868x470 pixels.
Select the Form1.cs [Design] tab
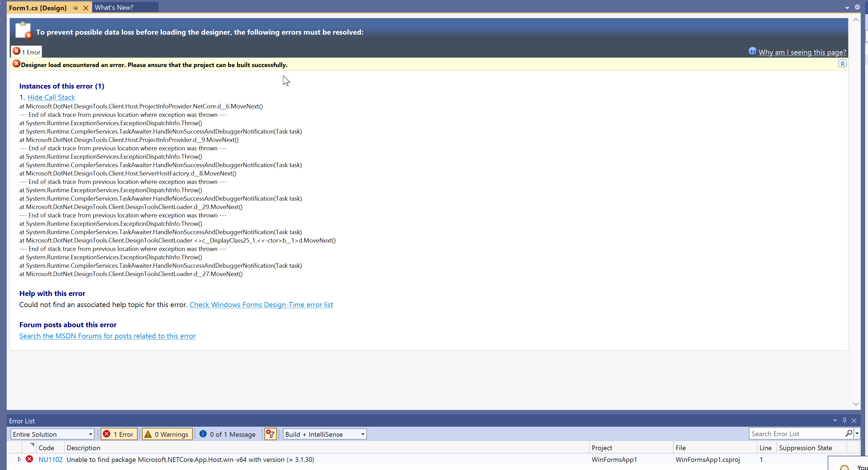coord(37,8)
